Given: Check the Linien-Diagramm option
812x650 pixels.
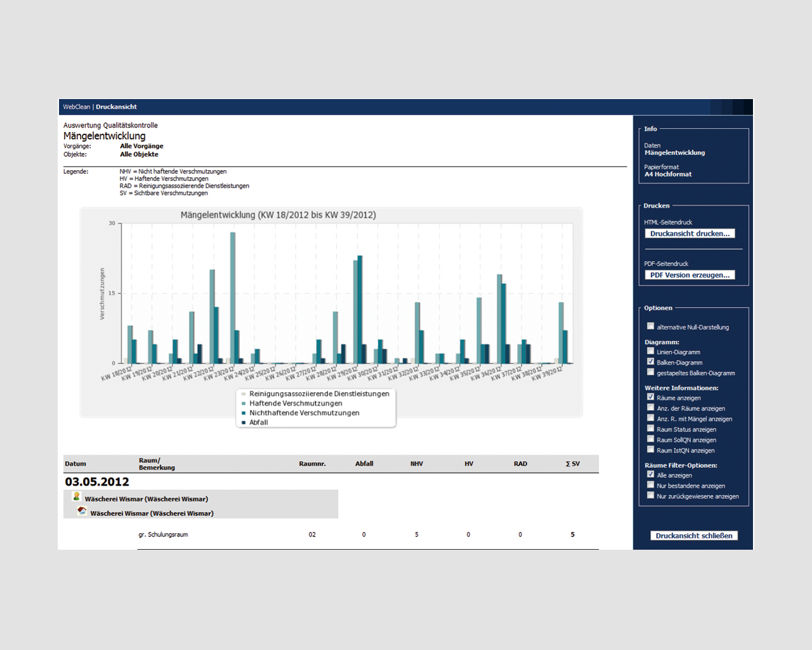Looking at the screenshot, I should tap(650, 351).
